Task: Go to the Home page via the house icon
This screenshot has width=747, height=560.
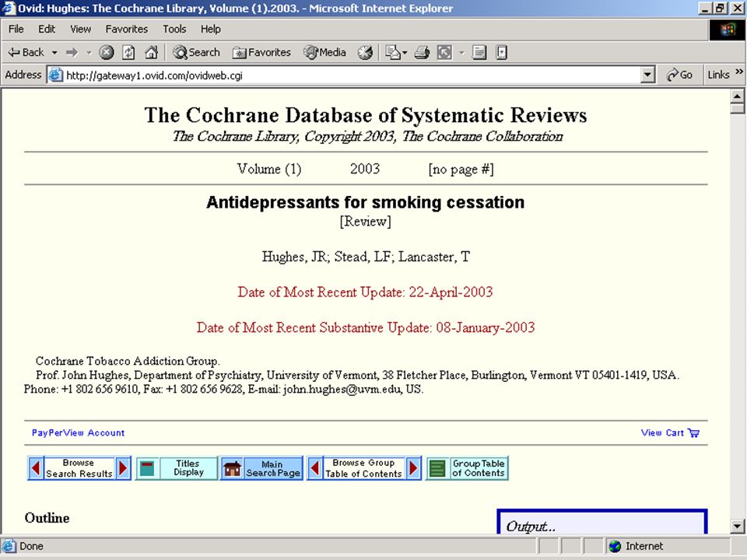Action: [x=152, y=52]
